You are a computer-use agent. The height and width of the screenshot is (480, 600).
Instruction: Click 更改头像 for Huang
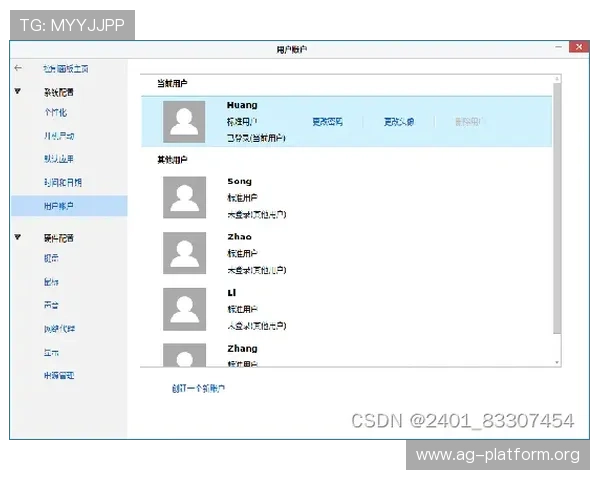coord(399,122)
